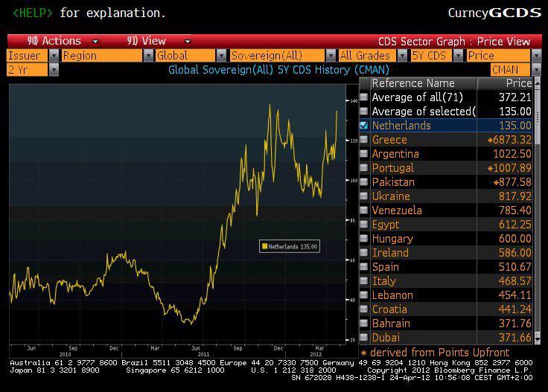
Task: Check the Dubai checkbox
Action: 364,338
